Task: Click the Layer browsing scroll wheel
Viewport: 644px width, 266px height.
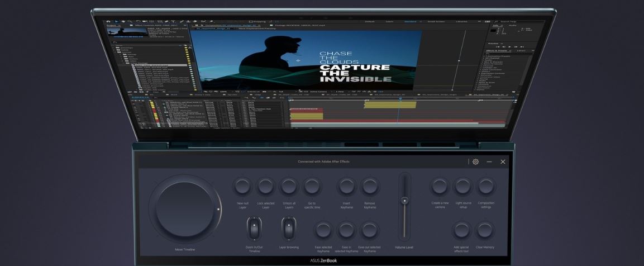Action: pos(288,229)
